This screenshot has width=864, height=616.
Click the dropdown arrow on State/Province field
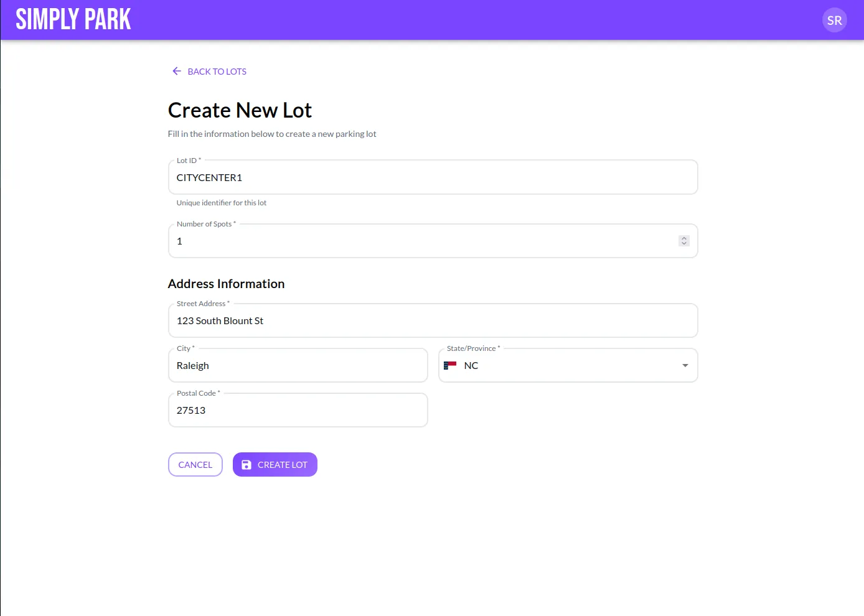685,366
